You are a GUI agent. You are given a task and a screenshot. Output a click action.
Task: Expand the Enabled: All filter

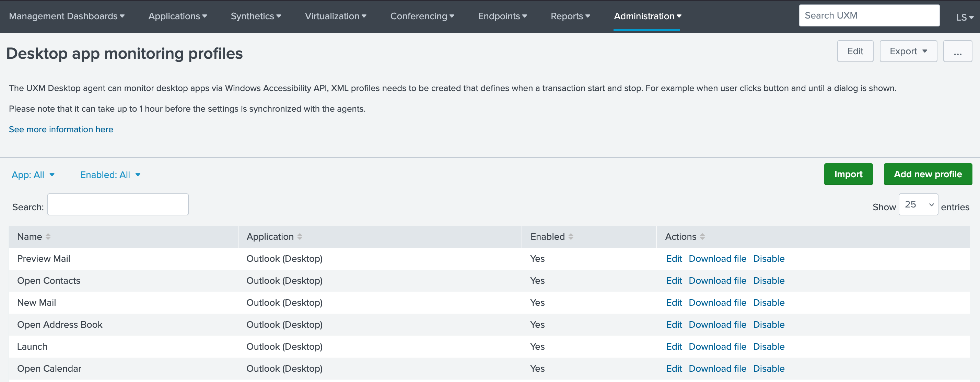coord(110,175)
